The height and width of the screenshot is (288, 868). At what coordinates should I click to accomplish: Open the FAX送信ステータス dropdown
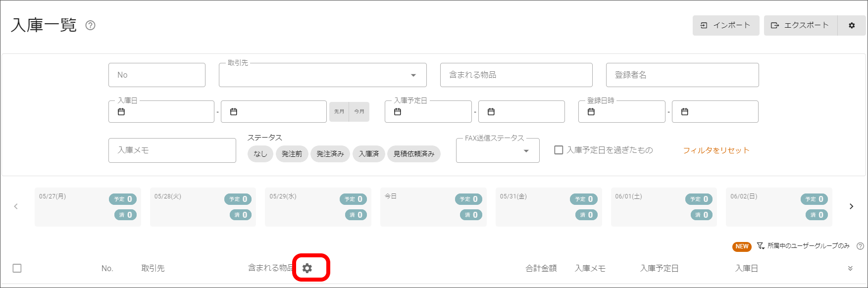(x=497, y=151)
